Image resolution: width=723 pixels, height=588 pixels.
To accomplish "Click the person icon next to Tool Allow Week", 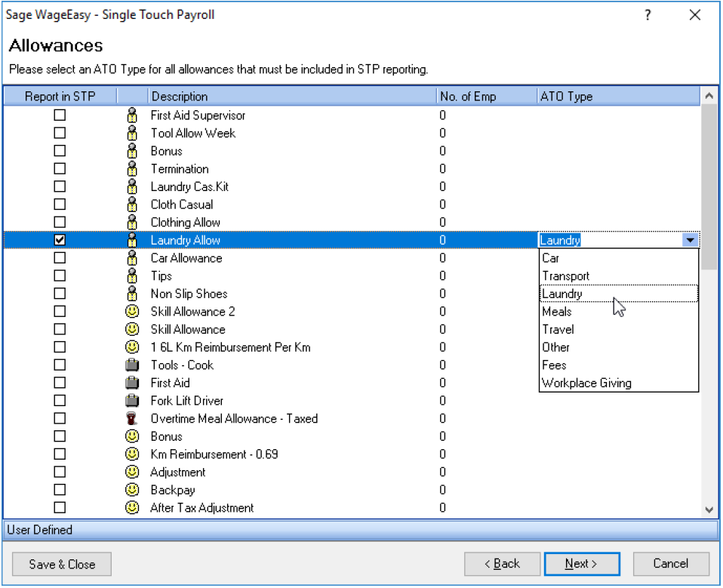I will tap(132, 133).
